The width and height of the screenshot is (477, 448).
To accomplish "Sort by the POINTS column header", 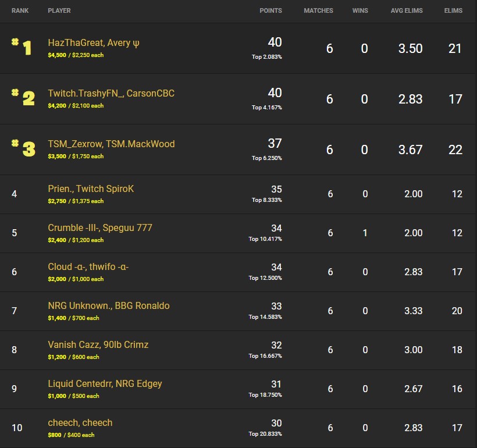I will 270,10.
